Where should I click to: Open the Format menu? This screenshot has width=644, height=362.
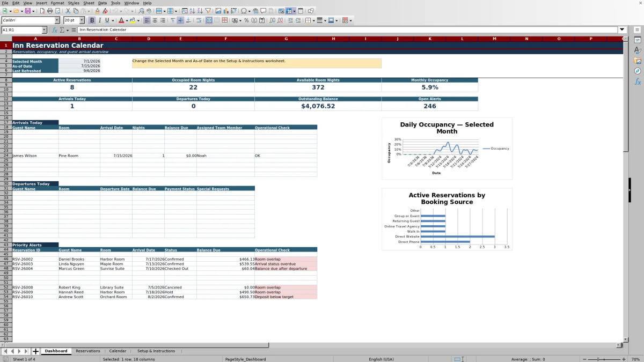click(57, 3)
